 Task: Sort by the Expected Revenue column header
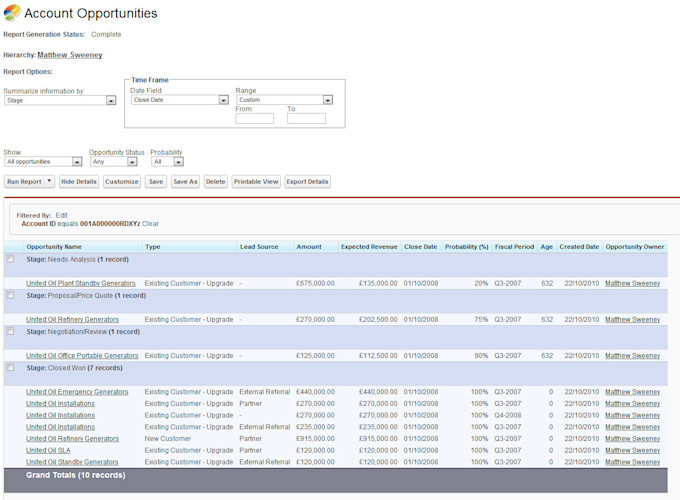pos(369,246)
